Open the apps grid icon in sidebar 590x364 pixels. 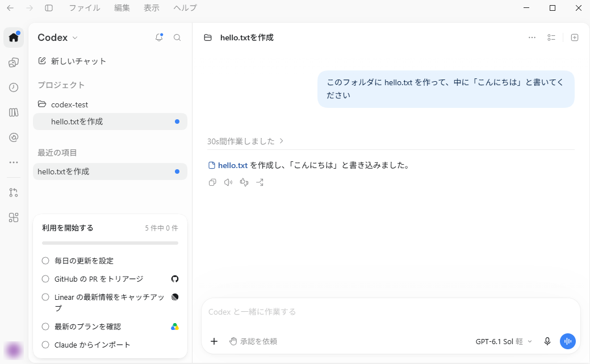[14, 217]
